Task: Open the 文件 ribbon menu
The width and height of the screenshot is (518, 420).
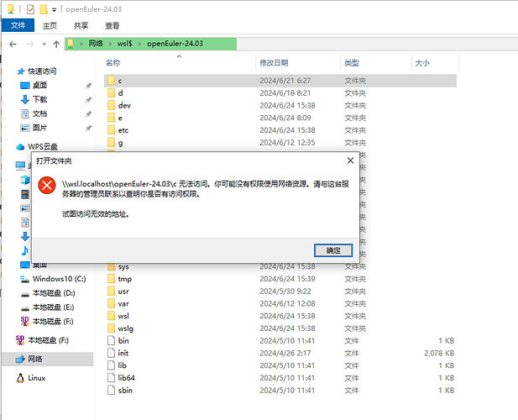Action: click(x=18, y=26)
